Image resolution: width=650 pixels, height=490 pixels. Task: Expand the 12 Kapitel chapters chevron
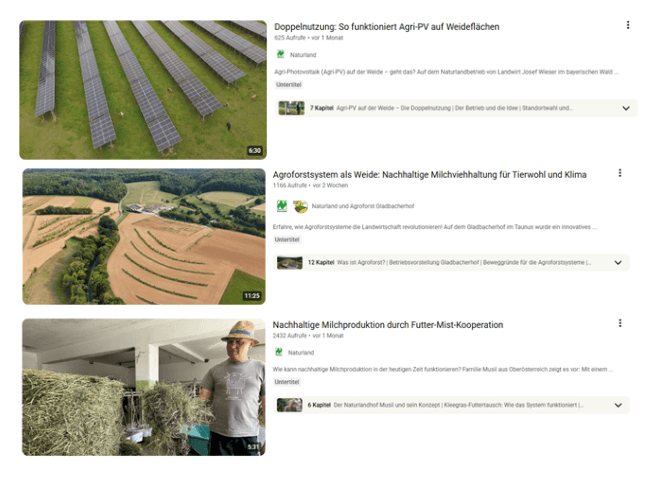pos(618,262)
